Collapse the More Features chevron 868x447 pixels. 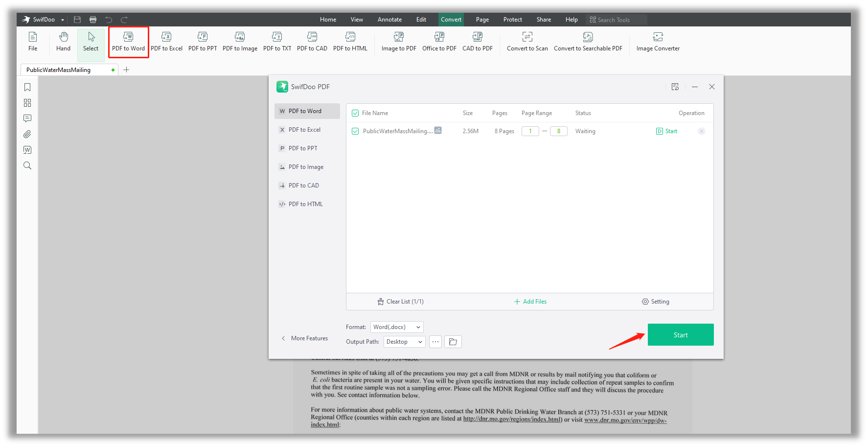pyautogui.click(x=283, y=338)
